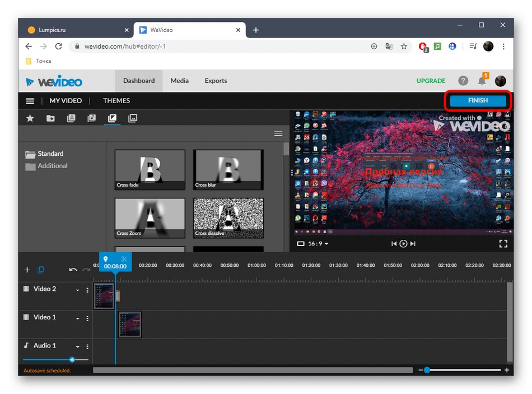Open the hamburger menu beside MY VIDEO
Image resolution: width=532 pixels, height=394 pixels.
coord(30,100)
